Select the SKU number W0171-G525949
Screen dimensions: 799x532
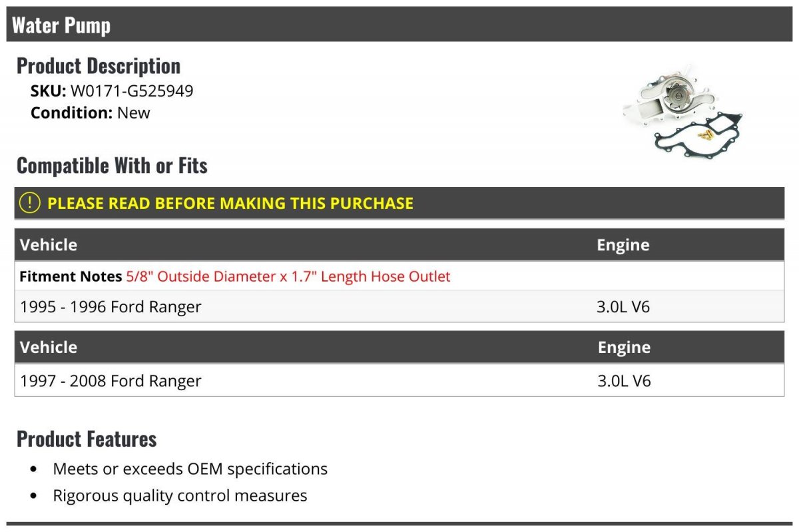point(132,91)
